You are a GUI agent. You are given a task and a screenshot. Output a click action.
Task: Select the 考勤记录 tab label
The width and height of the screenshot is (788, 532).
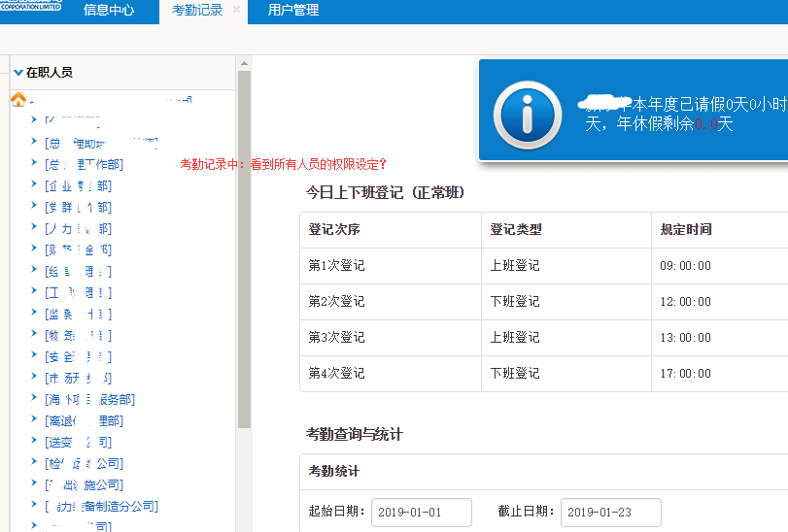(196, 11)
